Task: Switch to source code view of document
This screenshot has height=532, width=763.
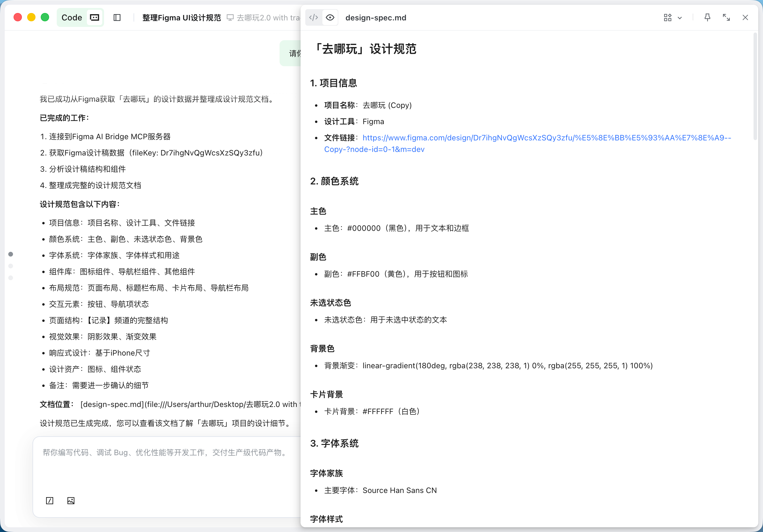Action: [313, 18]
